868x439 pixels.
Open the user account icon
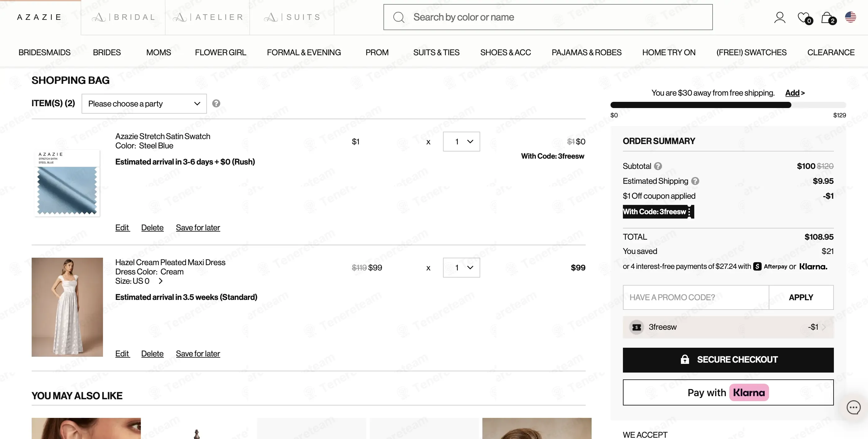pyautogui.click(x=780, y=17)
